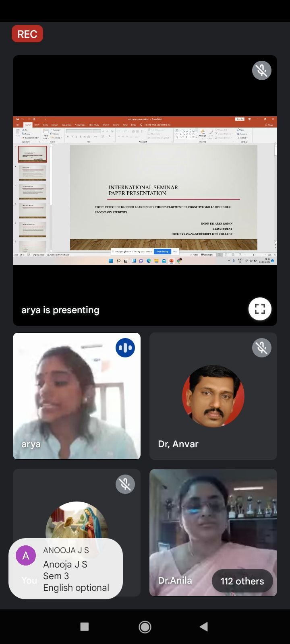This screenshot has width=290, height=644.
Task: Click the PowerPoint icon in Windows taskbar
Action: [172, 261]
